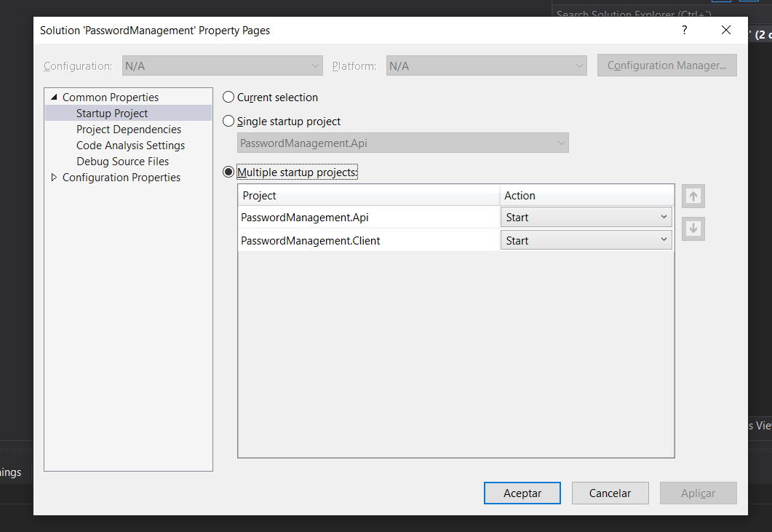Viewport: 772px width, 532px height.
Task: Open Action dropdown for PasswordManagement.Api
Action: (x=586, y=217)
